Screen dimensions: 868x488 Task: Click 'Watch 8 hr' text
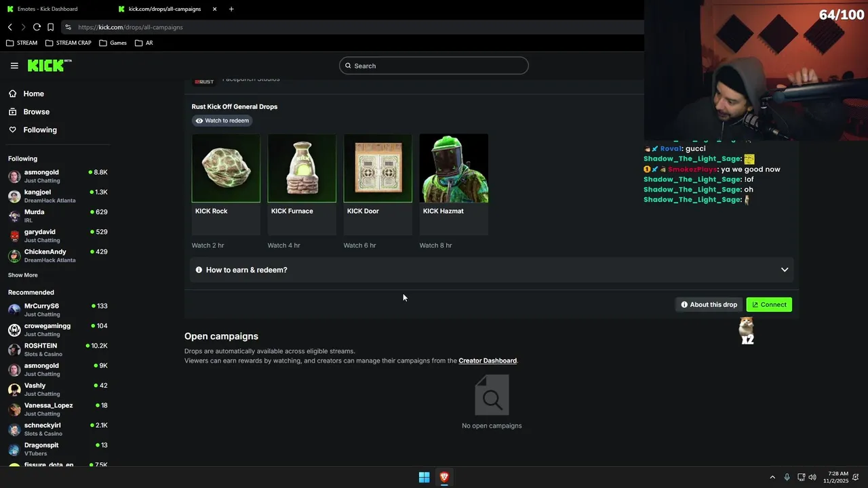tap(435, 245)
